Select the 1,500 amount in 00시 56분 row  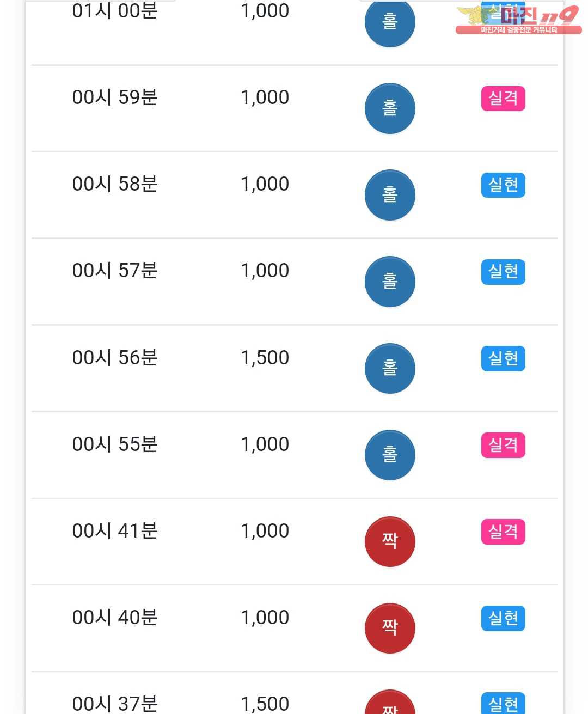click(x=265, y=358)
